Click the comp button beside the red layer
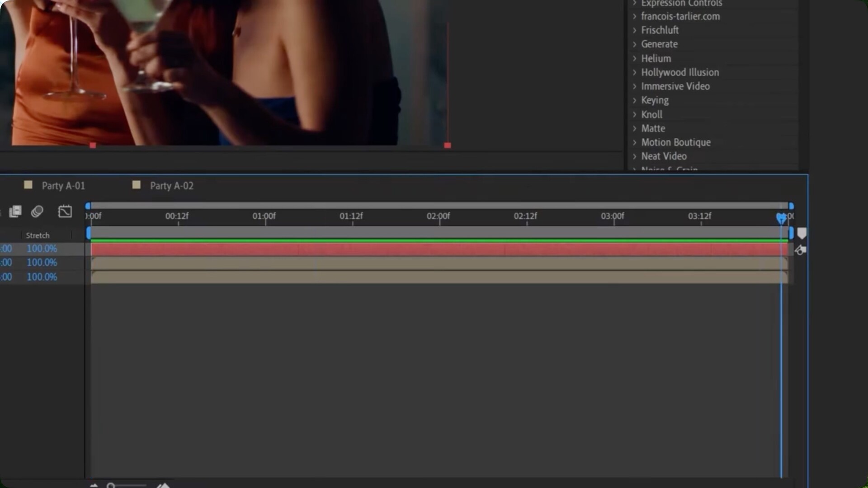Viewport: 868px width, 488px height. coord(800,250)
